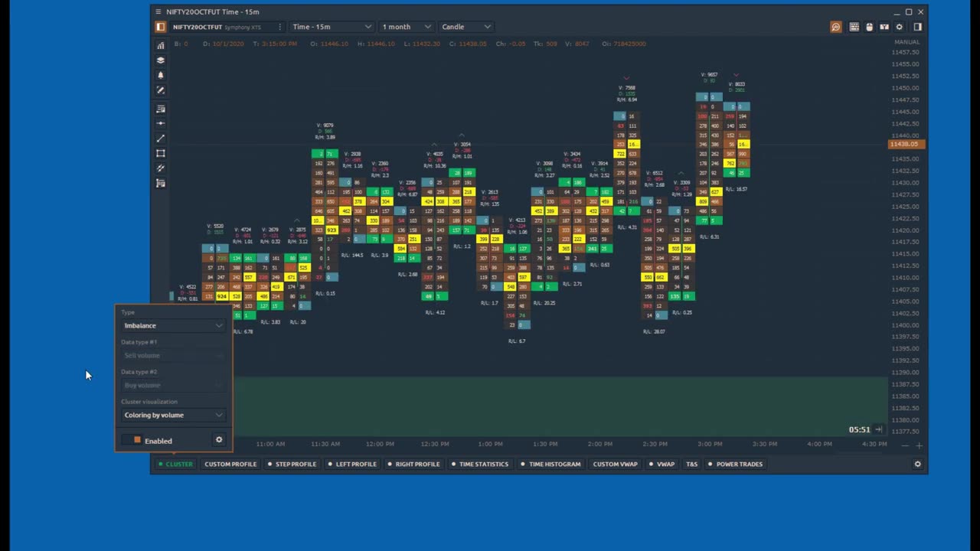The image size is (980, 551).
Task: Open the CUSTOM PROFILE tool
Action: 230,464
